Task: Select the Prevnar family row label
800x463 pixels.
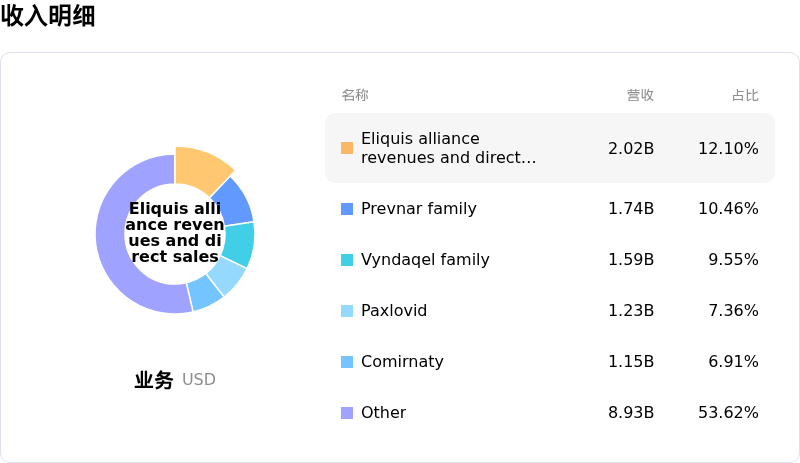Action: pyautogui.click(x=418, y=209)
